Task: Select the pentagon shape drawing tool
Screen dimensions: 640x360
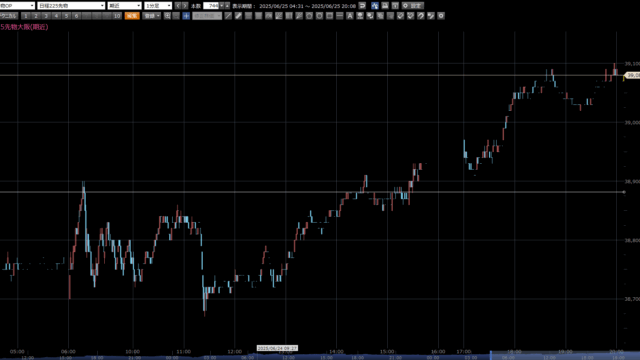Action: 309,16
